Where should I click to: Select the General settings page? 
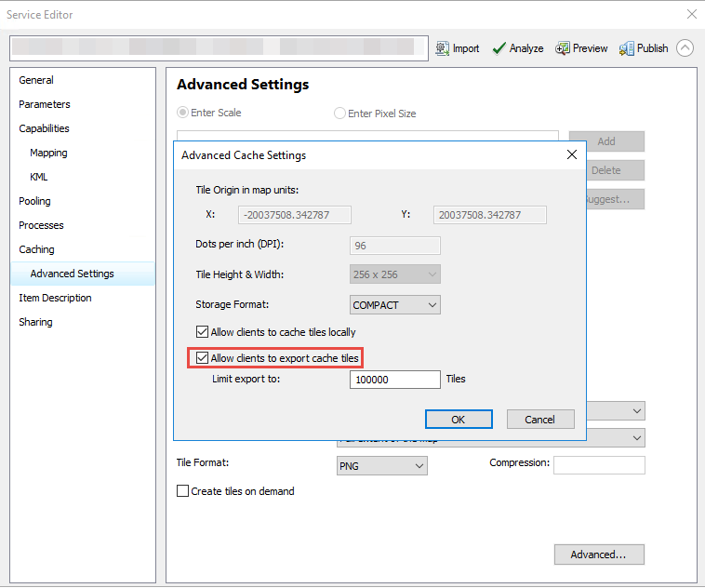tap(36, 80)
